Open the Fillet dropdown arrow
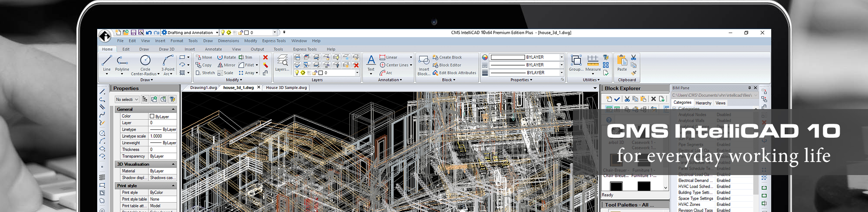This screenshot has height=212, width=868. coord(257,65)
